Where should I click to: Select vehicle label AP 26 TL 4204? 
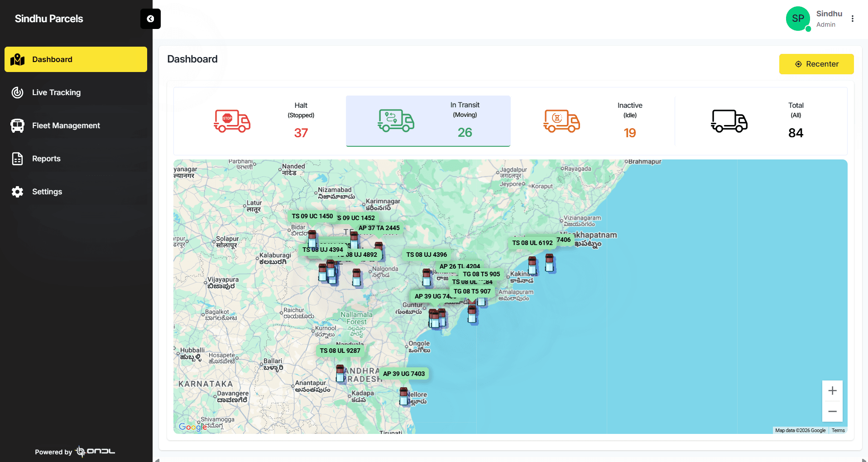coord(460,266)
